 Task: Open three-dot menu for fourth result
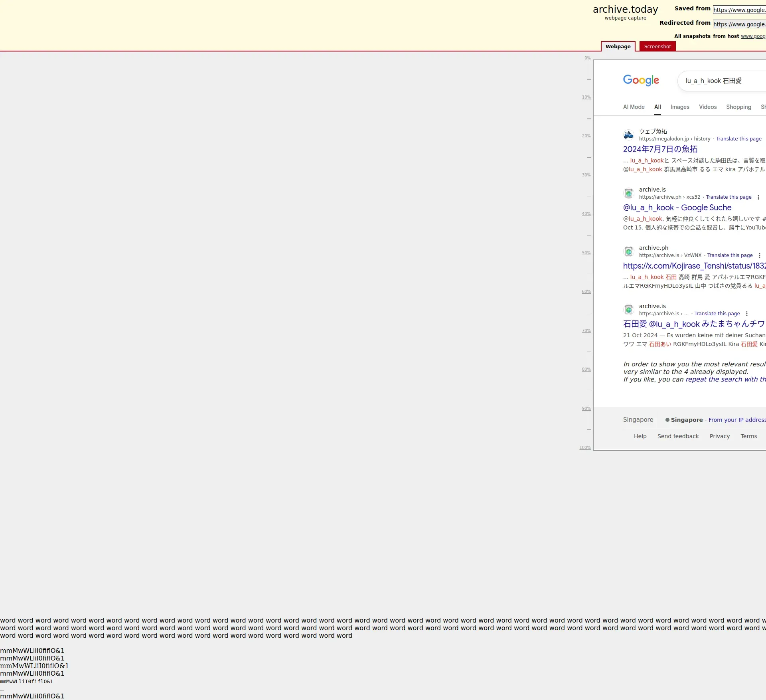pos(747,314)
